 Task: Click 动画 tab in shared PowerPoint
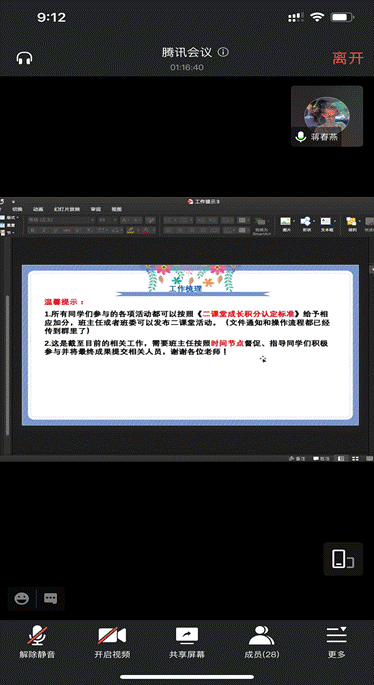(38, 209)
